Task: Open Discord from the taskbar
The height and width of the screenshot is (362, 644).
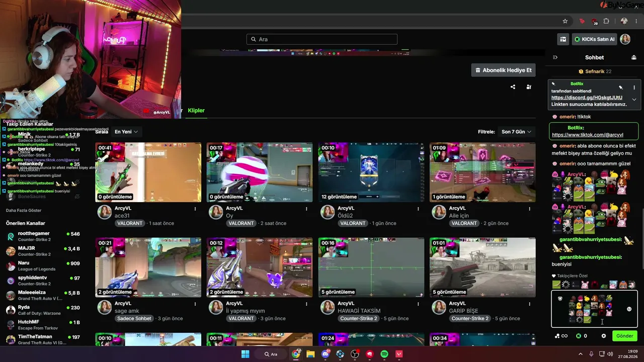Action: (x=325, y=354)
